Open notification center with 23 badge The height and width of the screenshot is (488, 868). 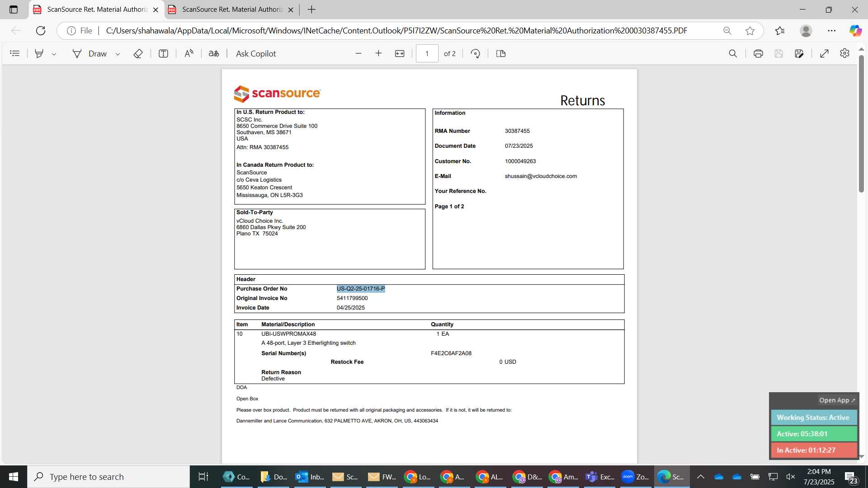(x=850, y=477)
